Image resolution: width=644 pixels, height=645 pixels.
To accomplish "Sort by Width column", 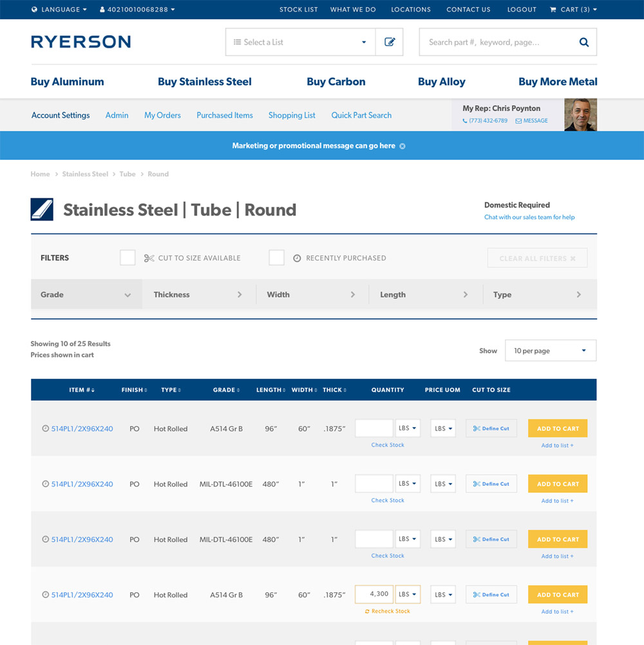I will [305, 390].
